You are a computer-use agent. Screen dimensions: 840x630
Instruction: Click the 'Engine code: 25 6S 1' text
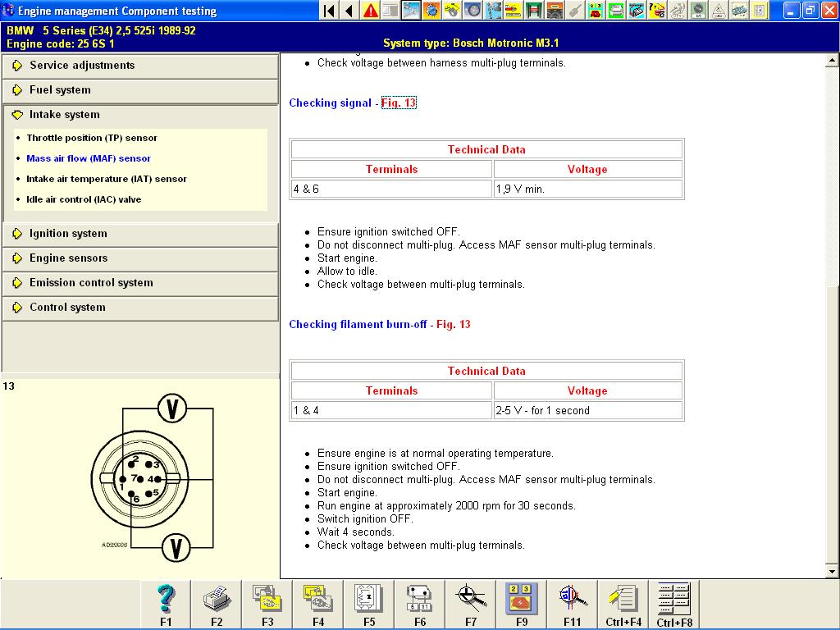(x=60, y=44)
